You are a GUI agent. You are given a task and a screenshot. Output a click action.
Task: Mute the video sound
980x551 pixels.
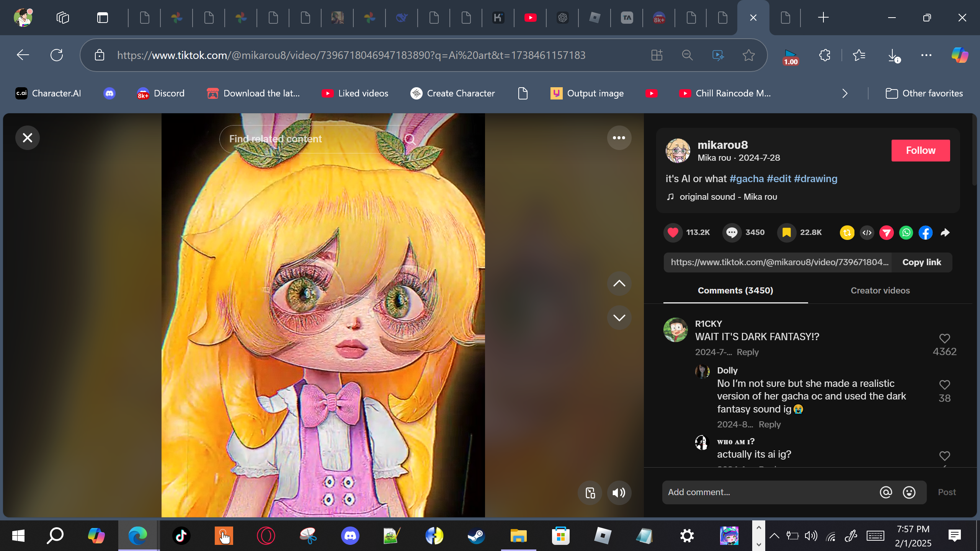tap(619, 492)
